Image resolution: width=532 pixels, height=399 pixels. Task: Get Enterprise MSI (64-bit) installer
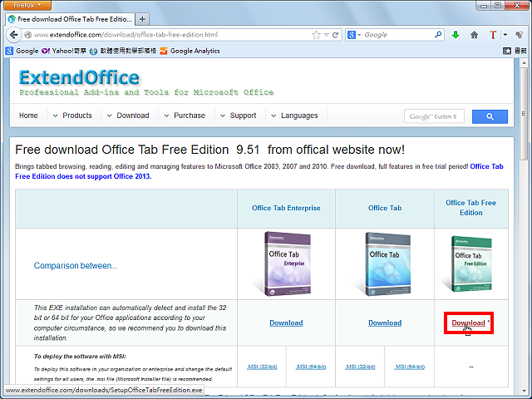(311, 367)
